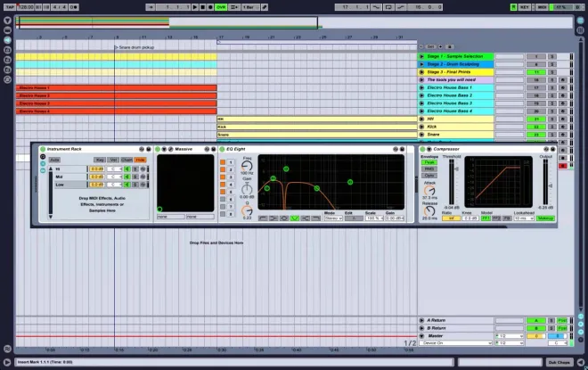Click the rack Auto select button

(x=54, y=160)
